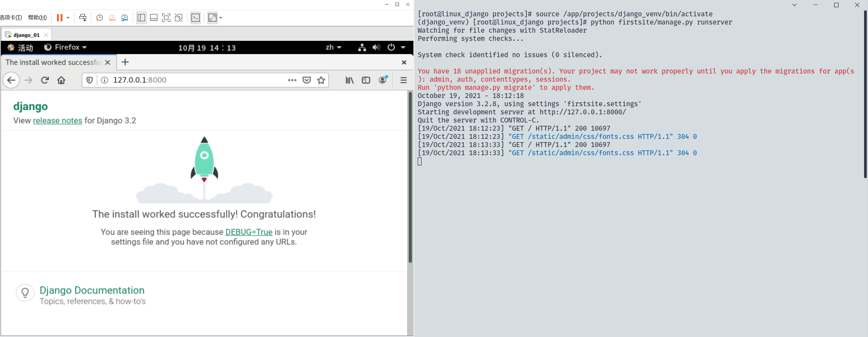This screenshot has width=868, height=337.
Task: Click the Firefox account avatar icon
Action: (383, 80)
